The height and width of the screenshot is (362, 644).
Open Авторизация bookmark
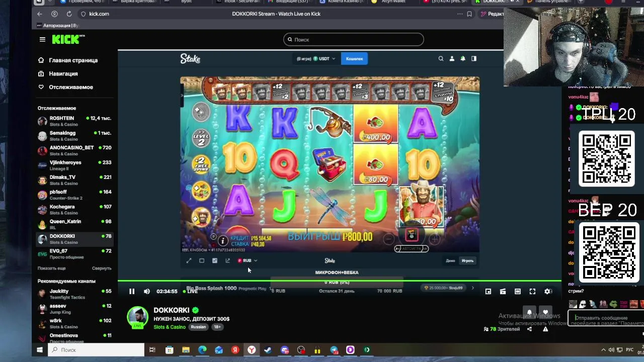click(58, 26)
